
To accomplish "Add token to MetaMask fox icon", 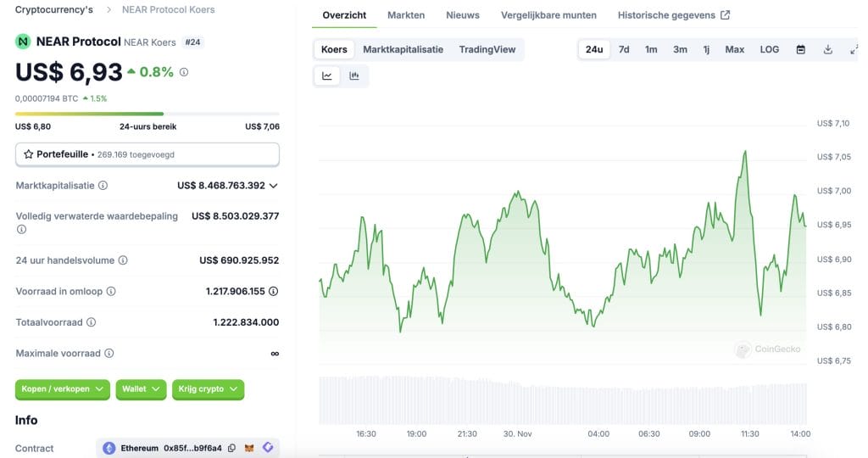I will (250, 448).
